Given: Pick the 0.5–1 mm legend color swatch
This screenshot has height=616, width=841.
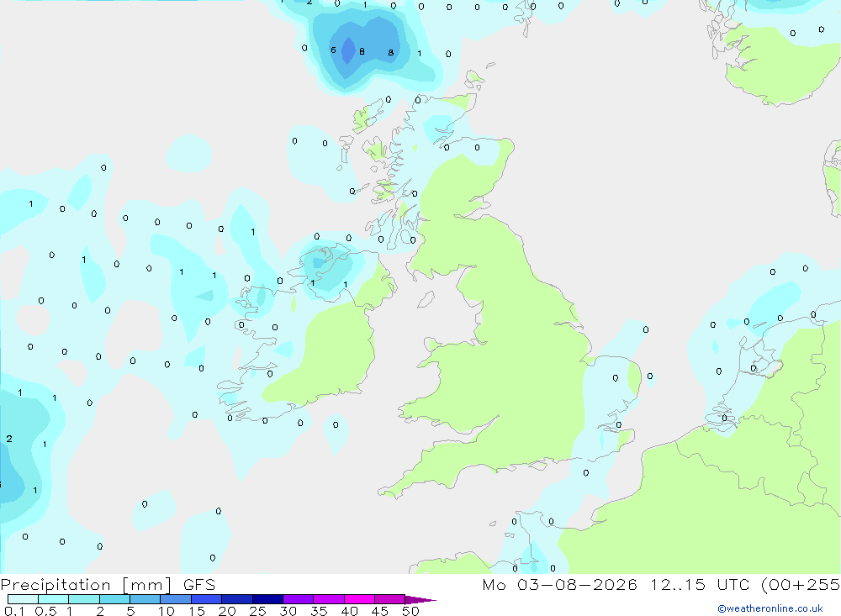Looking at the screenshot, I should (x=53, y=599).
